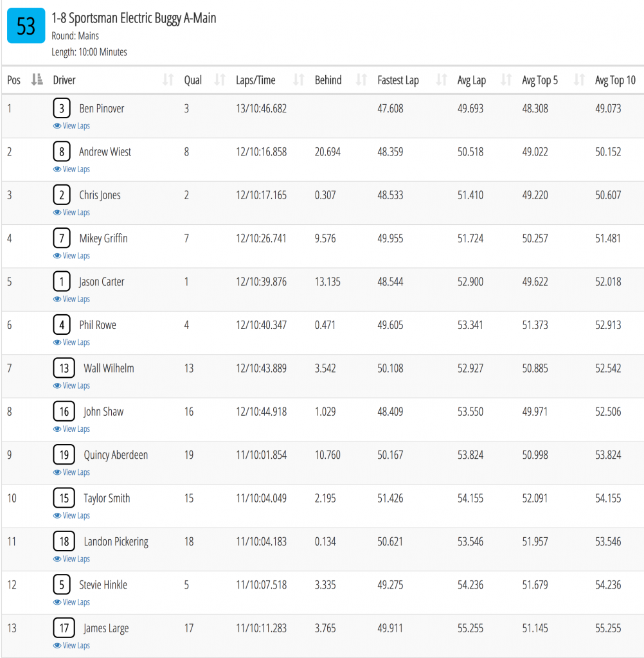This screenshot has width=644, height=658.
Task: Click sort arrows beside Avg Lap header
Action: point(506,79)
